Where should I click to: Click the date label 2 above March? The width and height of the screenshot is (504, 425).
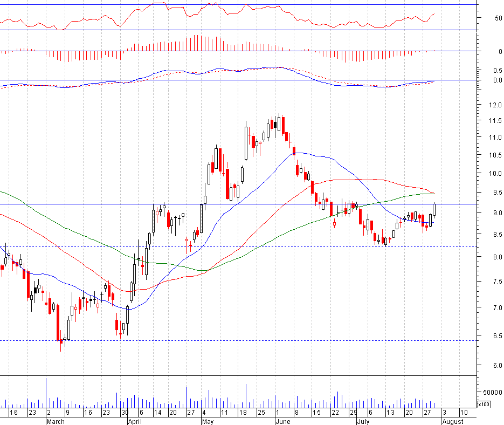(49, 413)
